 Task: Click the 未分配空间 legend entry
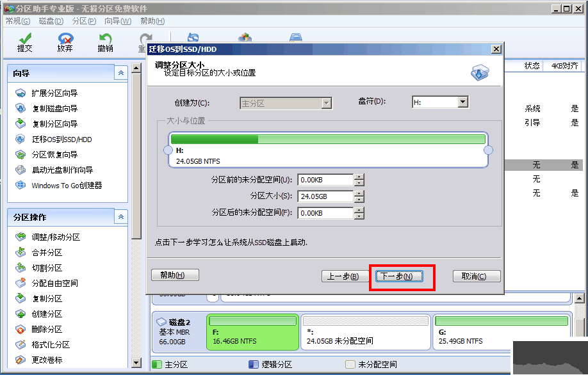(372, 364)
